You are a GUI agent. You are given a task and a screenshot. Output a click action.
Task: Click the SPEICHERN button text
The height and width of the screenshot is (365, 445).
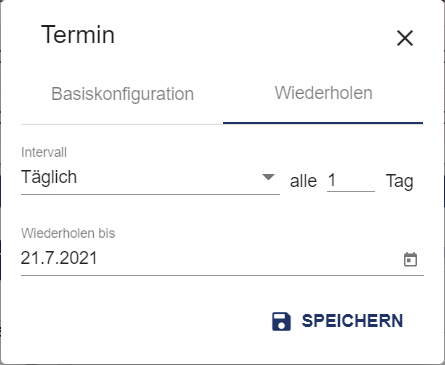(352, 321)
